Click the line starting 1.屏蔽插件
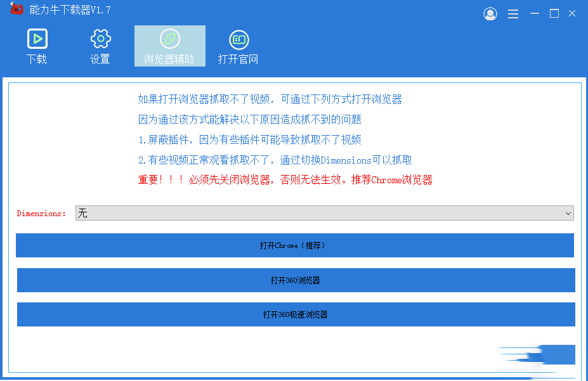Viewport: 588px width, 381px height. click(x=249, y=139)
